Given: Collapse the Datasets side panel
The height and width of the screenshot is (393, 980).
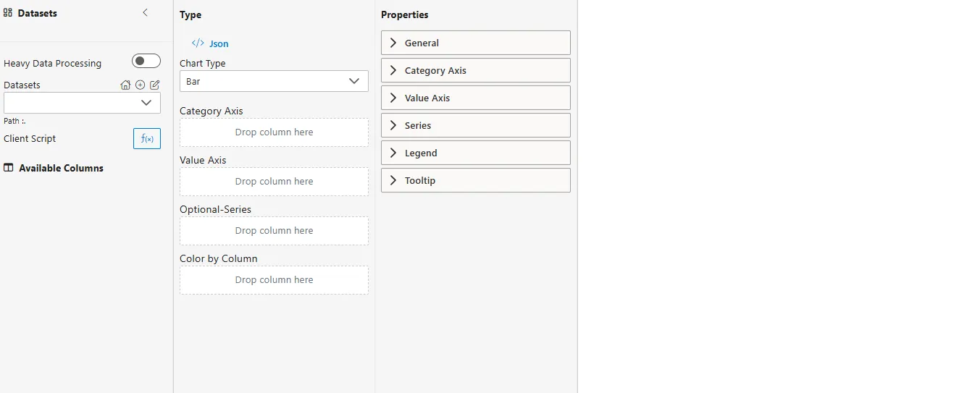Looking at the screenshot, I should (145, 13).
